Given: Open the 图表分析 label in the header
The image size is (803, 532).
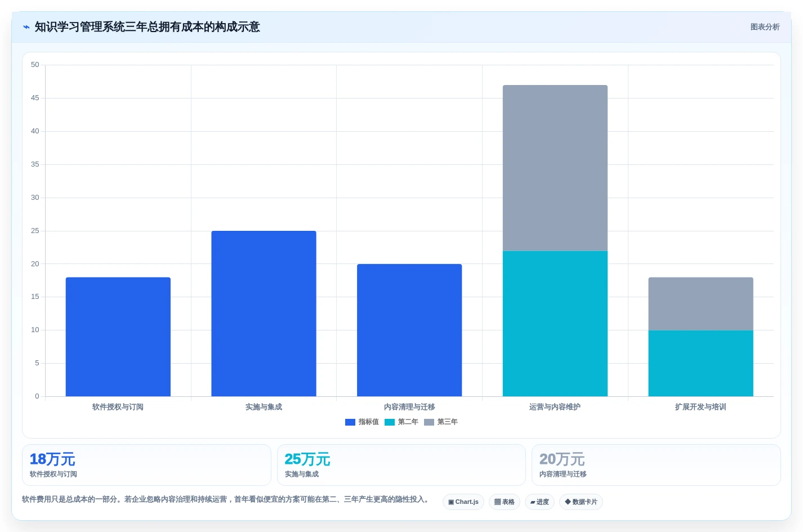Looking at the screenshot, I should click(765, 27).
